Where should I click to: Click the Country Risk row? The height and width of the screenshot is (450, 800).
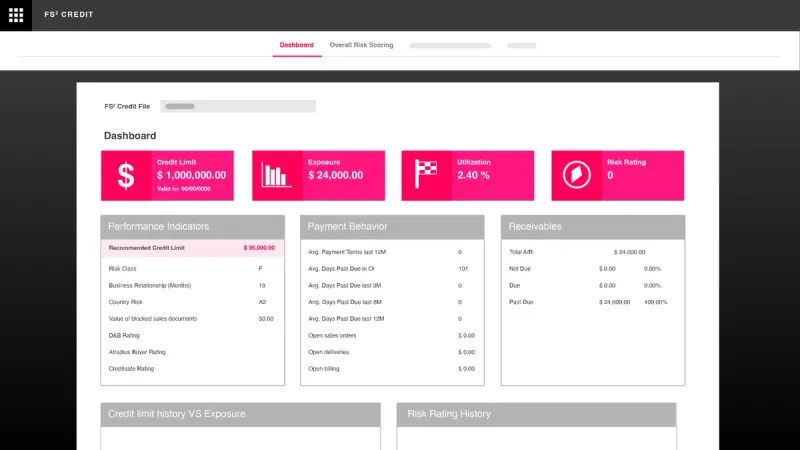coord(192,302)
